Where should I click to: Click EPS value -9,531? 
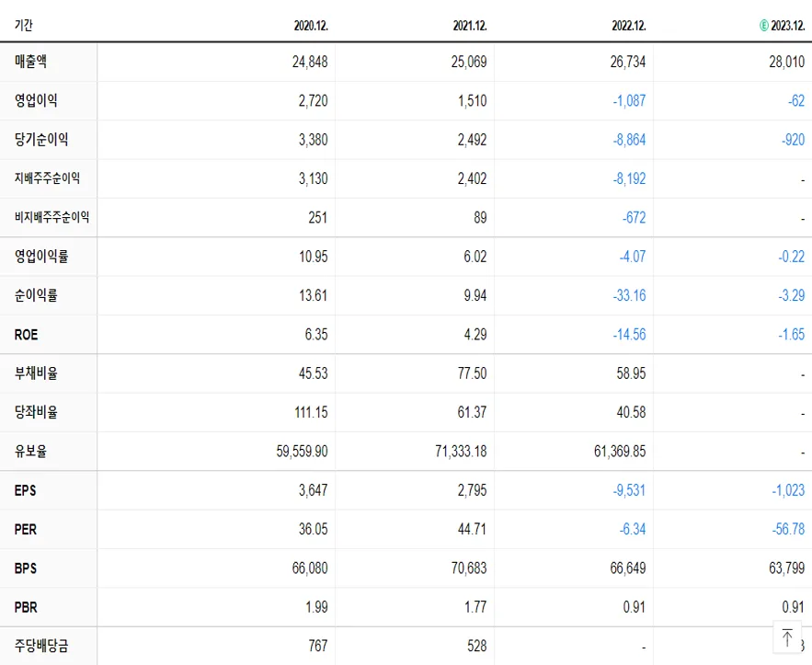pyautogui.click(x=629, y=490)
